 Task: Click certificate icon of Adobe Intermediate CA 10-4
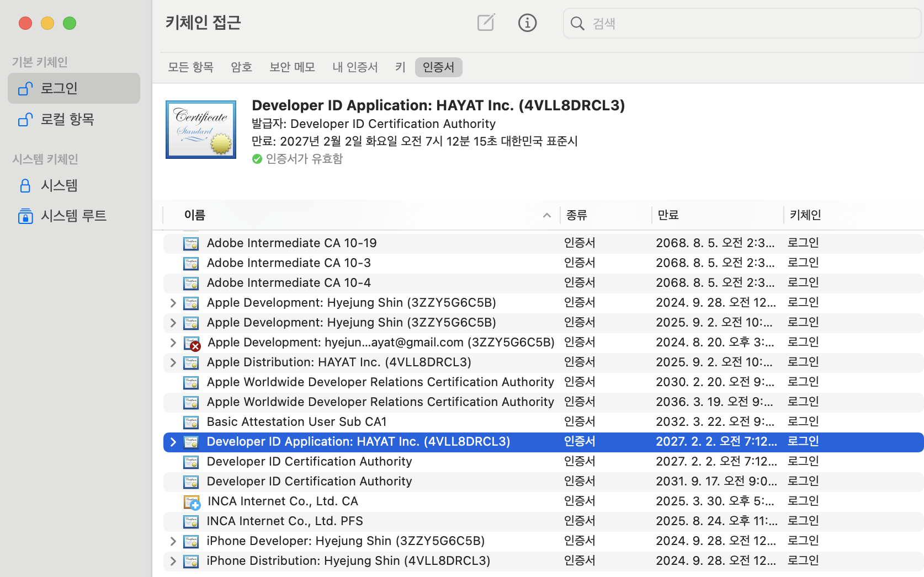191,283
